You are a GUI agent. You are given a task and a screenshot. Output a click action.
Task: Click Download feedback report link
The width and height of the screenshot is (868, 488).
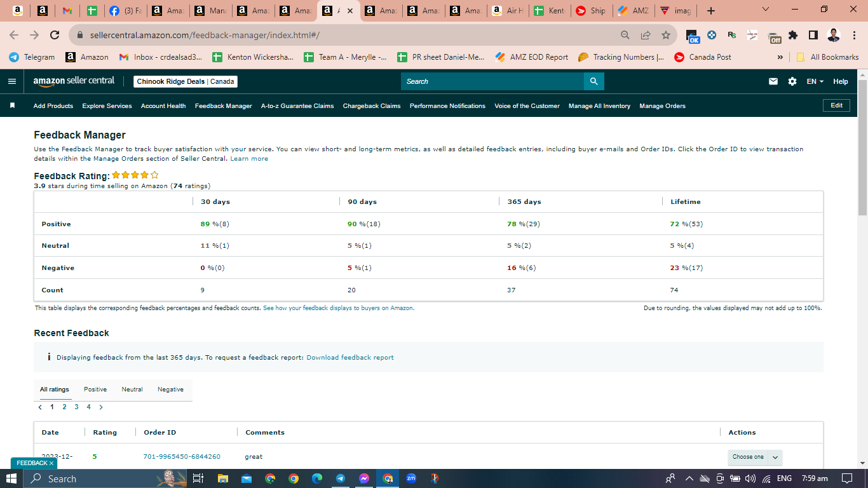350,358
